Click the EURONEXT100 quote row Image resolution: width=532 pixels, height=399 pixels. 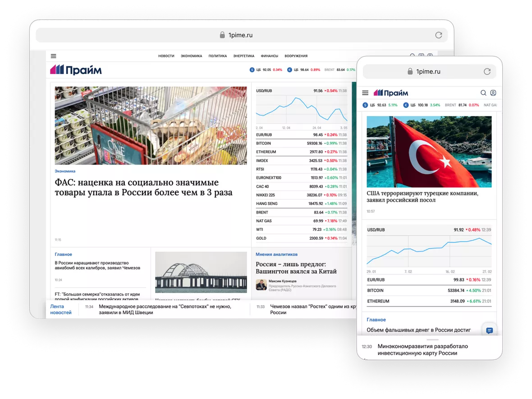tap(302, 177)
